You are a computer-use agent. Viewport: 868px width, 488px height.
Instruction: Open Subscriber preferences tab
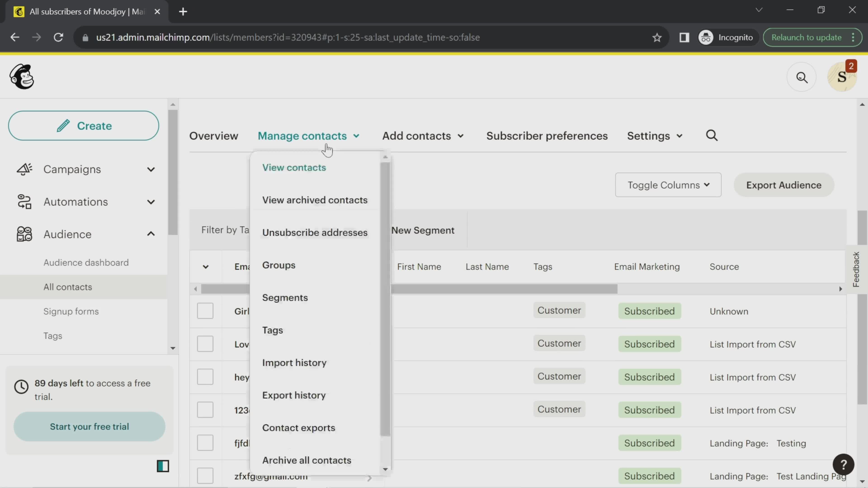547,136
